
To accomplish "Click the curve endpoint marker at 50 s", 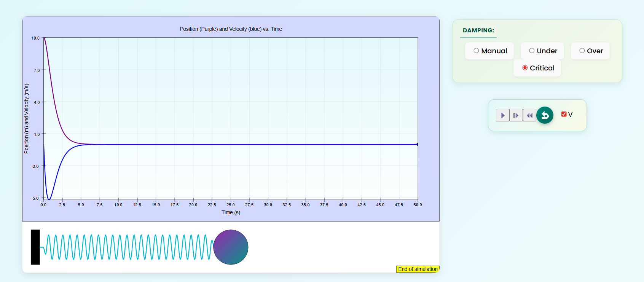I will [x=418, y=144].
